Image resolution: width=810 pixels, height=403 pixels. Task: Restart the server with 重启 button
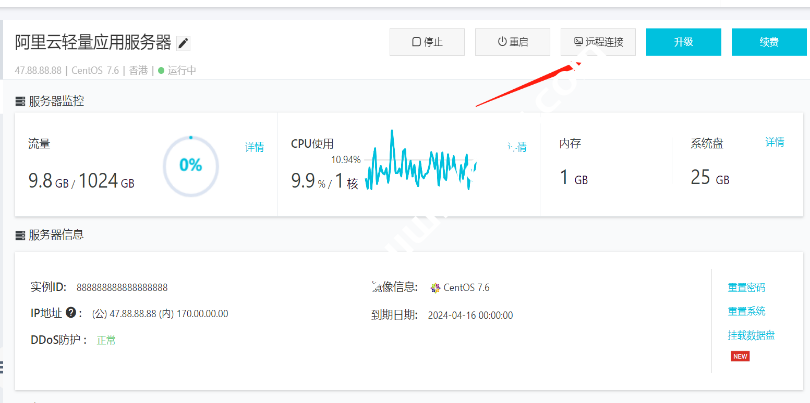512,42
